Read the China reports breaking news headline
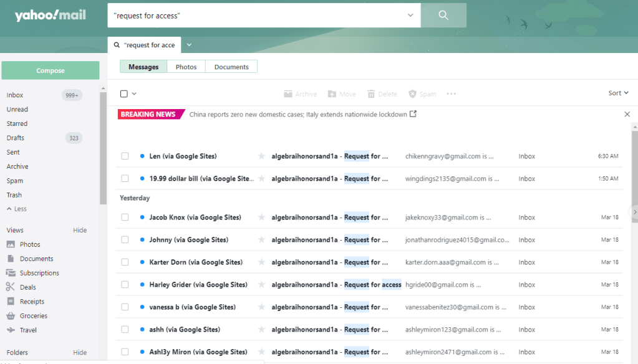The width and height of the screenshot is (638, 364). [298, 114]
